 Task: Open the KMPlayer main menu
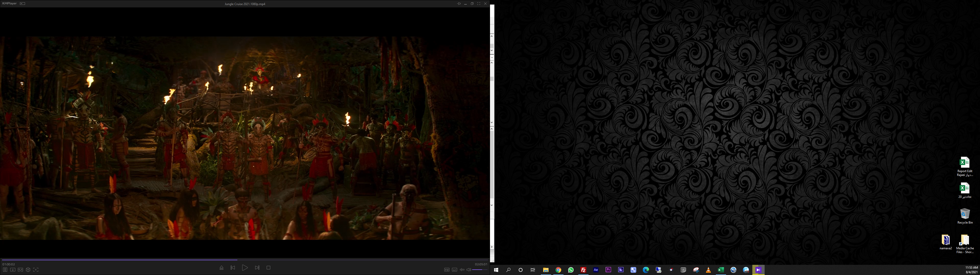9,3
